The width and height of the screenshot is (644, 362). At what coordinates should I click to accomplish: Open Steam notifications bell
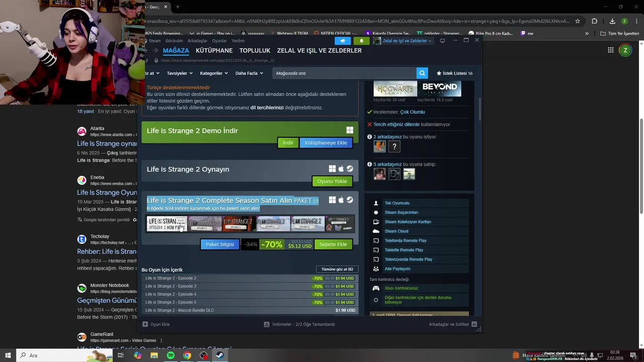tap(361, 41)
